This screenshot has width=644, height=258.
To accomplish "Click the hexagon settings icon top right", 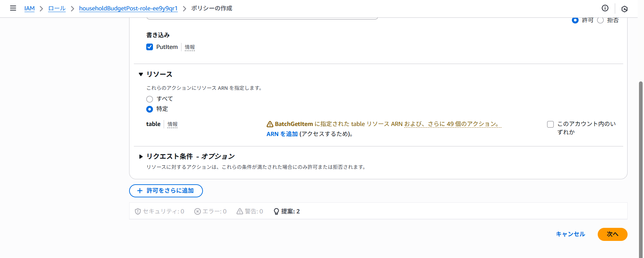I will coord(624,9).
